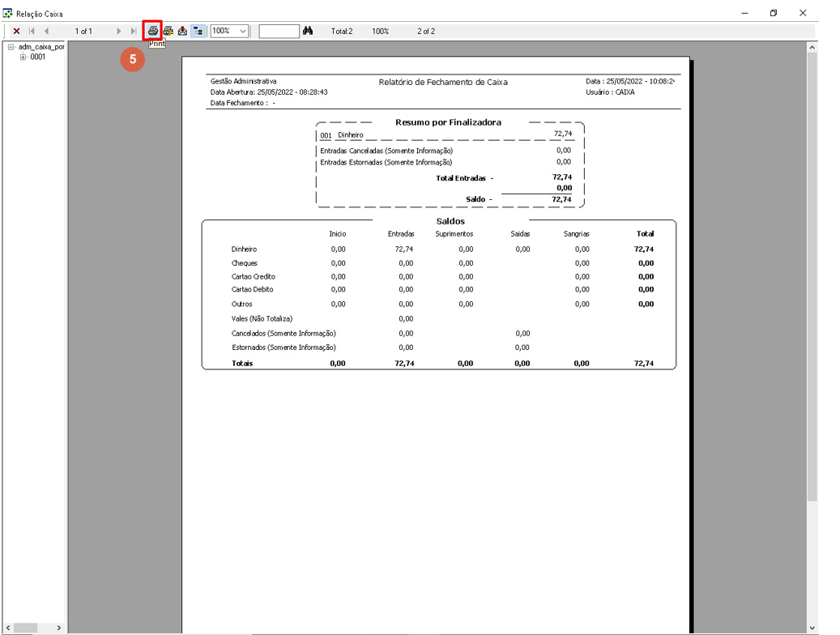Click 'Cartao Credito' row label
This screenshot has height=635, width=840.
254,276
